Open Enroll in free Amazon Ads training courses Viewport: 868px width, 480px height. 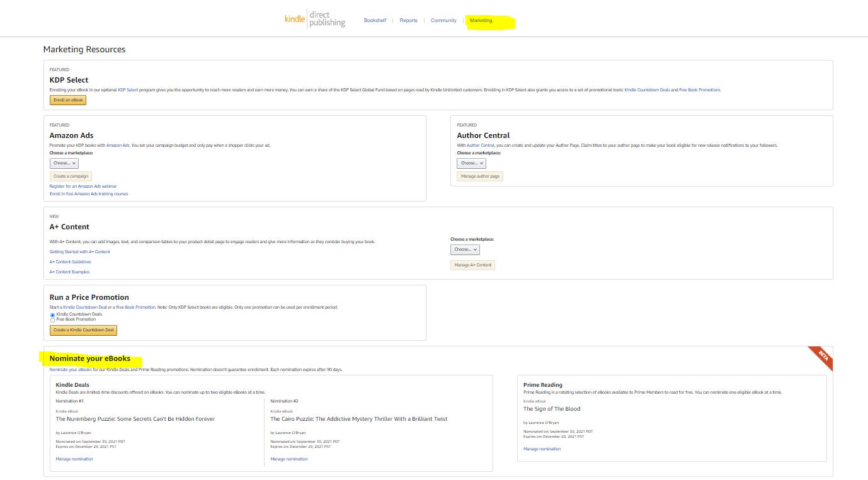click(89, 194)
